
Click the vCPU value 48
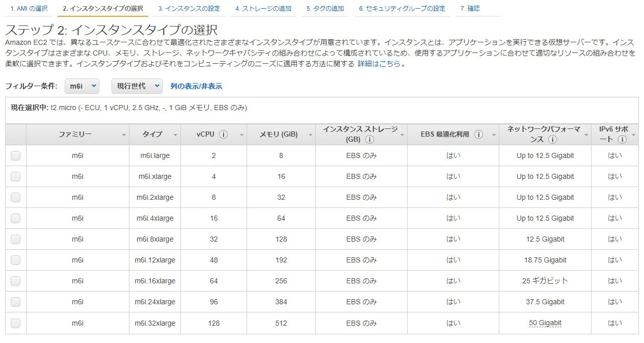click(213, 260)
